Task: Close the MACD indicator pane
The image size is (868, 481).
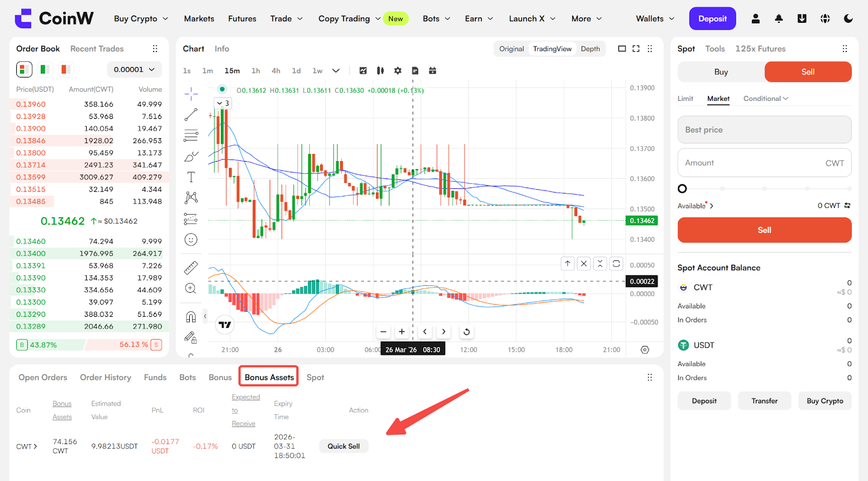Action: 584,264
